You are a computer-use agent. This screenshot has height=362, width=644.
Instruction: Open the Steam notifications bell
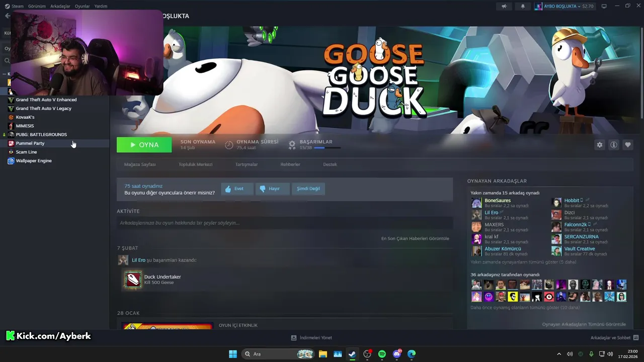[x=523, y=6]
